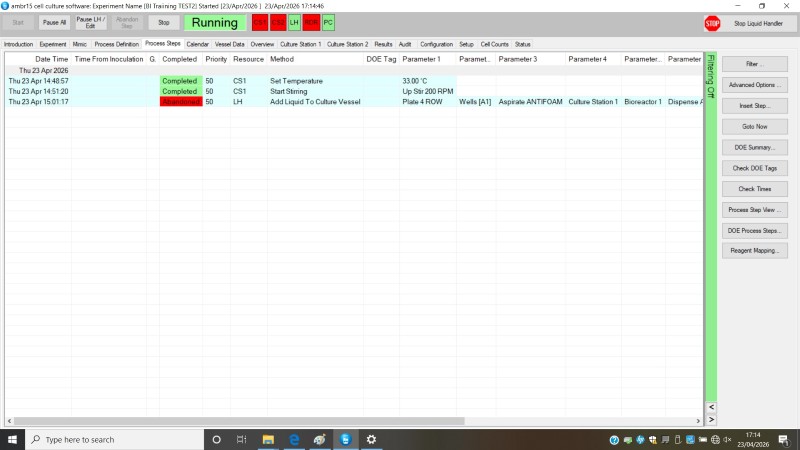Viewport: 800px width, 450px height.
Task: Click the Date Time column header
Action: 38,59
